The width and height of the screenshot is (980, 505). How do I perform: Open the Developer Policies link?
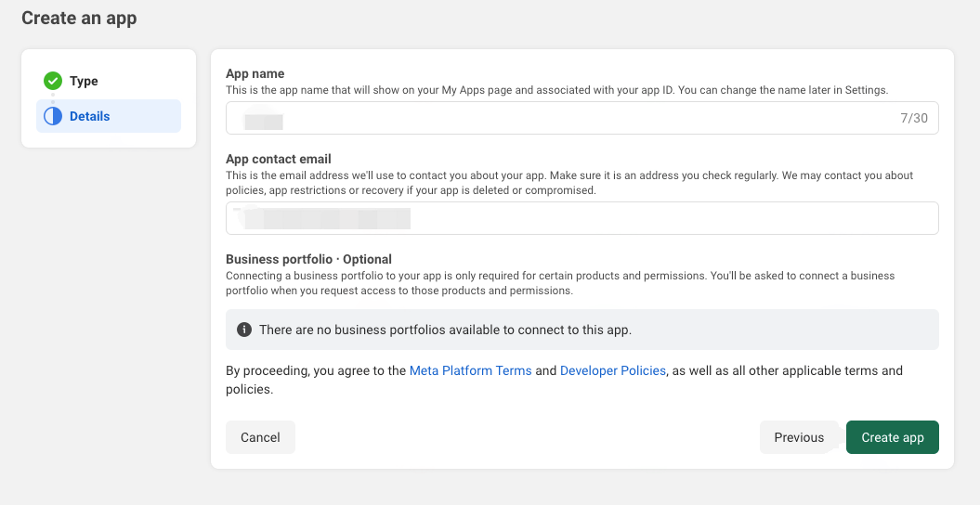[x=612, y=370]
